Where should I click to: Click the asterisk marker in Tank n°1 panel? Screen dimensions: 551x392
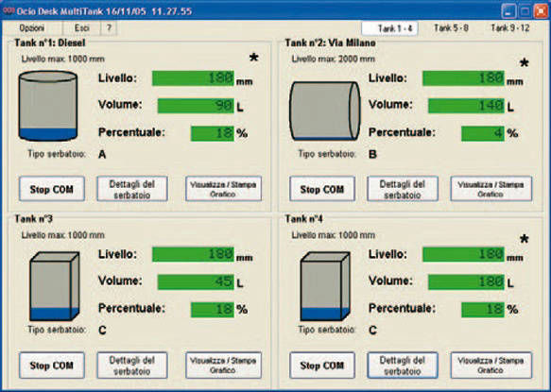[253, 58]
